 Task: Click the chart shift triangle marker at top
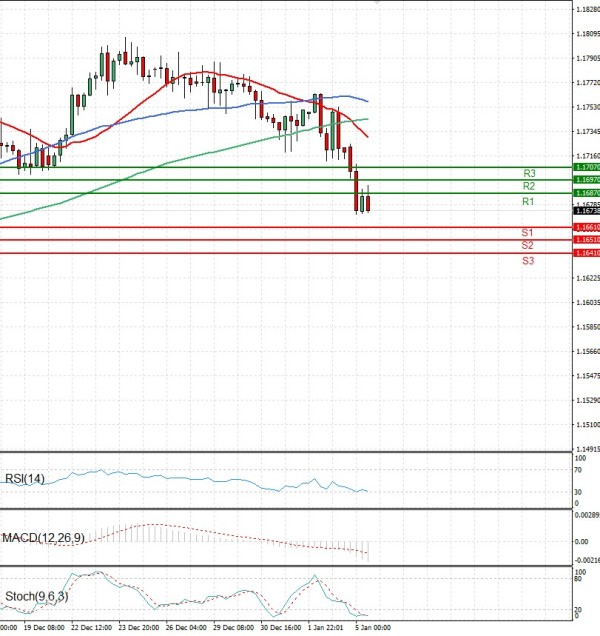378,3
